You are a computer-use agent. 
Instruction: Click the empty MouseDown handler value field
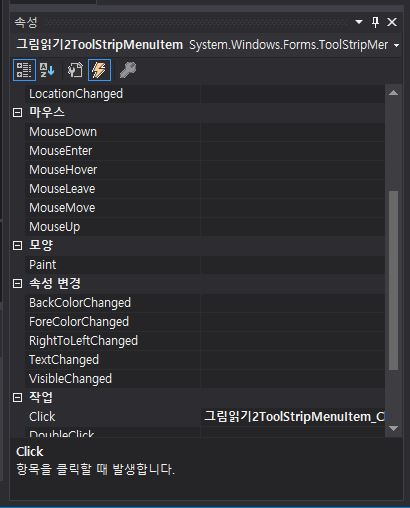tap(293, 132)
